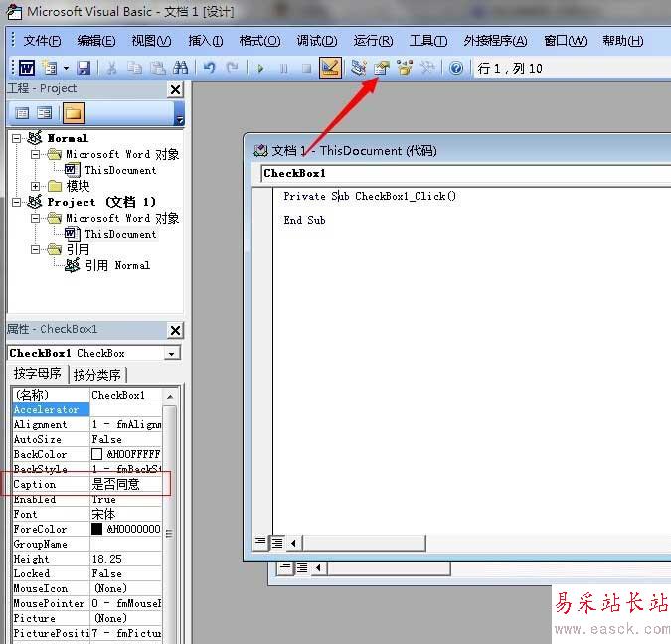The width and height of the screenshot is (671, 644).
Task: Click the View Microsoft Word toolbar icon
Action: [x=27, y=68]
